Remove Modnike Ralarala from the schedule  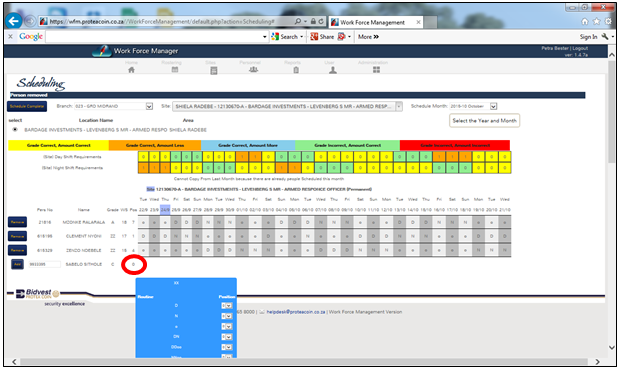click(x=17, y=222)
